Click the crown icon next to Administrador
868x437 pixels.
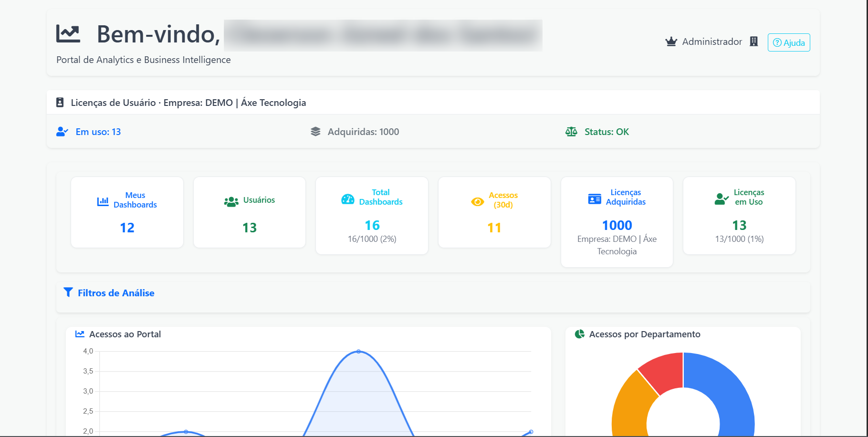pos(671,42)
